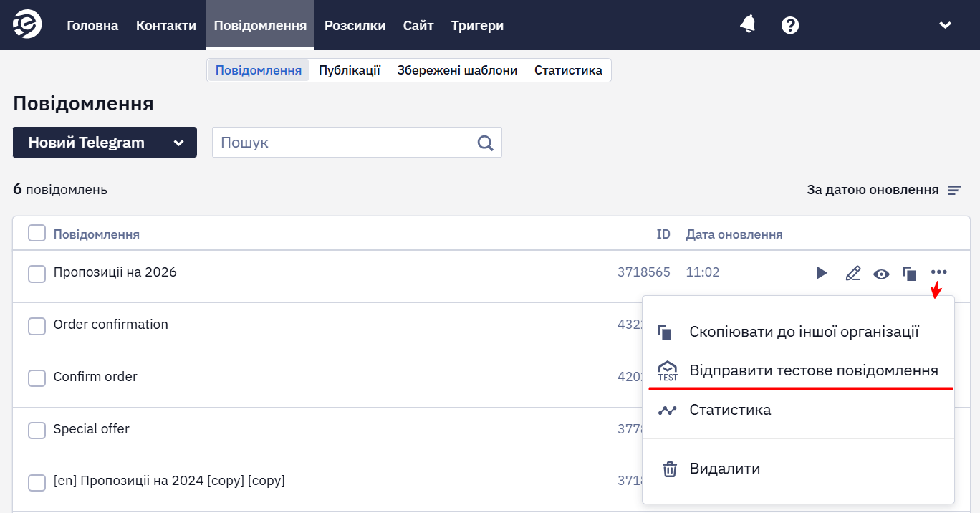
Task: Click the ID value 3718565
Action: click(644, 272)
